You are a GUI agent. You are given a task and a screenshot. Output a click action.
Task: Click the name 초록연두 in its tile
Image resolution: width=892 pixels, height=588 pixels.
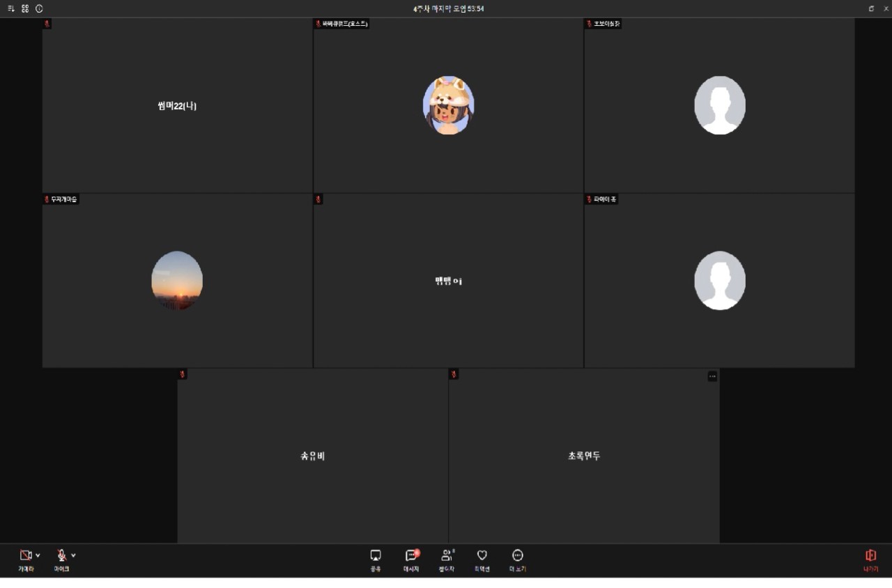pyautogui.click(x=584, y=456)
